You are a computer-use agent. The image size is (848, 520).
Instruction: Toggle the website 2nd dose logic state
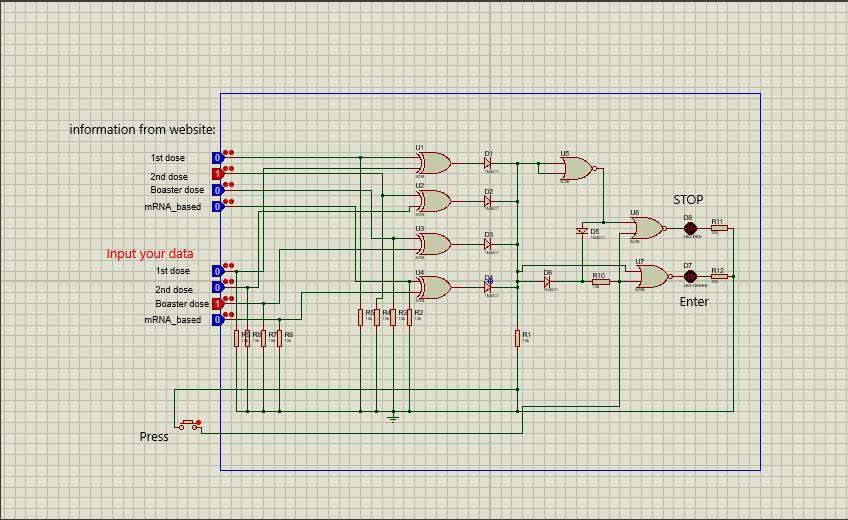pos(217,174)
